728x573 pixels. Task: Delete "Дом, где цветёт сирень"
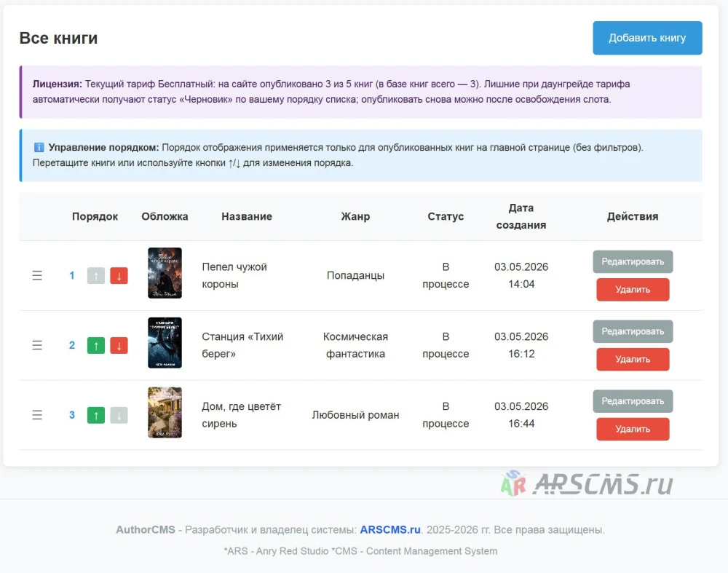coord(633,429)
